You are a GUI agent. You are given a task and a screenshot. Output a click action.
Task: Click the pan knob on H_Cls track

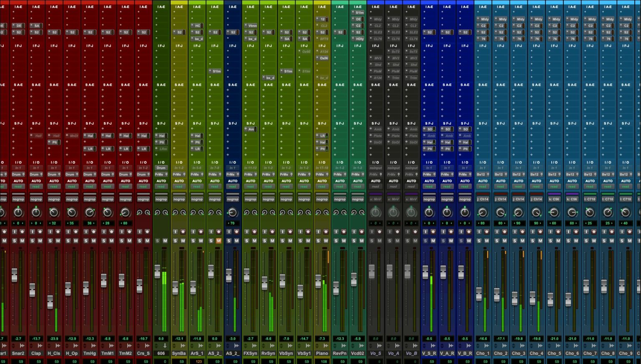[x=54, y=213]
